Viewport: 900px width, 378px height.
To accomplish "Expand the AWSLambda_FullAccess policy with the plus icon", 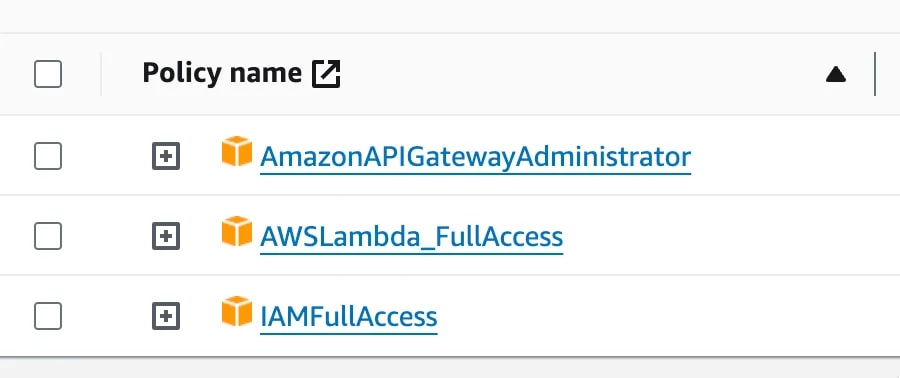I will 166,236.
